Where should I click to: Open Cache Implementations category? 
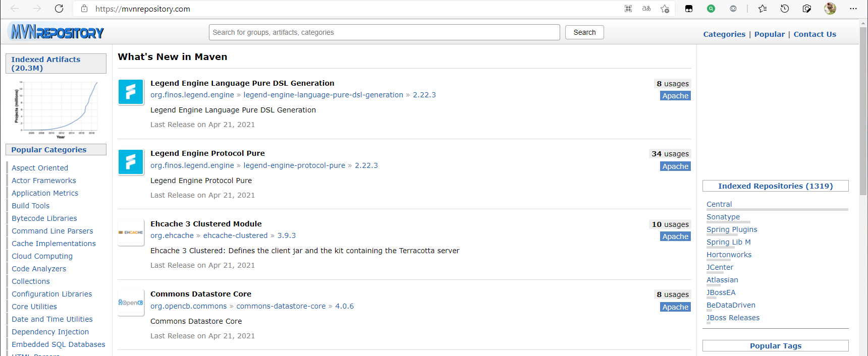point(53,244)
